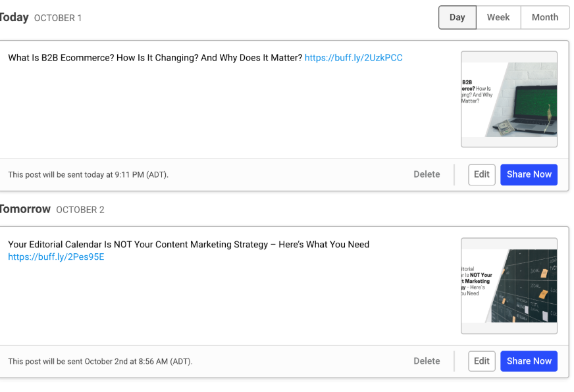Switch to the Week view tab
Image resolution: width=574 pixels, height=392 pixels.
point(498,18)
